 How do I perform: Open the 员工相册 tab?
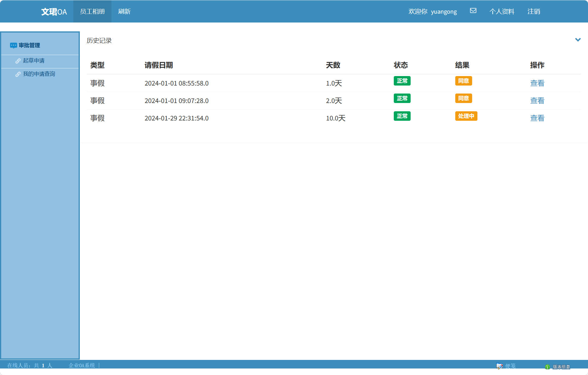[92, 12]
